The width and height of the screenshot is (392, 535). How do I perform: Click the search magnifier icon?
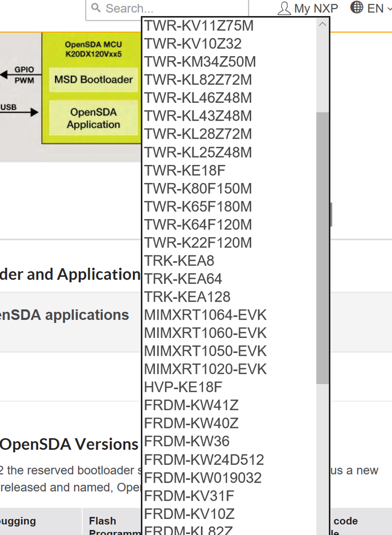pyautogui.click(x=96, y=8)
